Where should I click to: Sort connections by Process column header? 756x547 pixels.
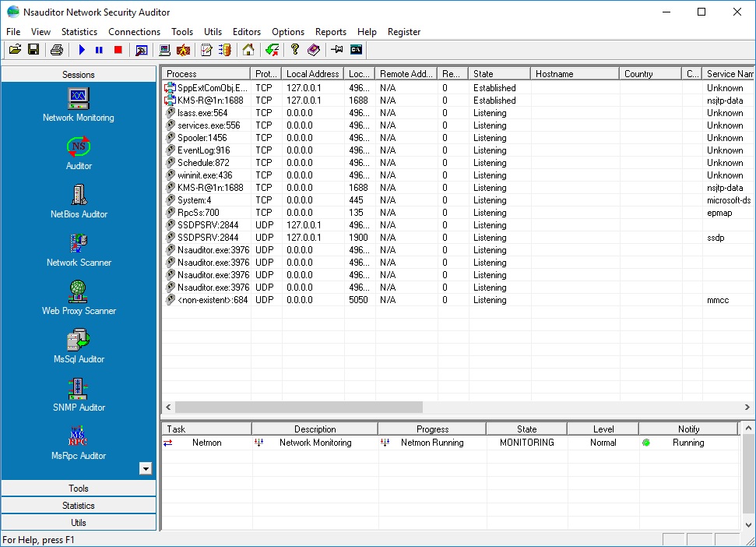[x=206, y=74]
